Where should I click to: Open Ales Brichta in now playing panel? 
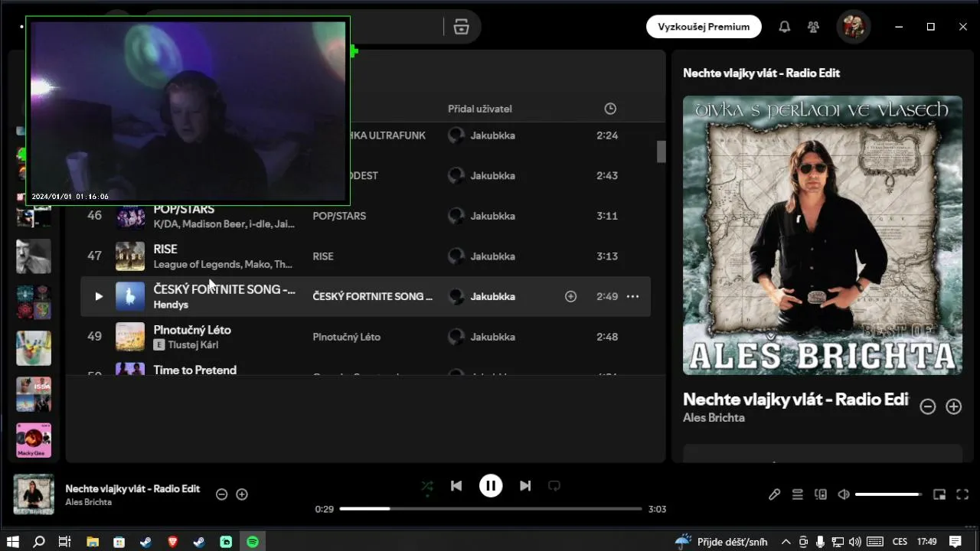coord(714,418)
